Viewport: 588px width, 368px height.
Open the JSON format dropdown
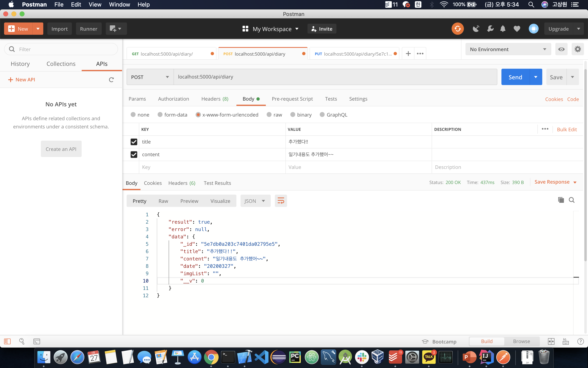[255, 201]
